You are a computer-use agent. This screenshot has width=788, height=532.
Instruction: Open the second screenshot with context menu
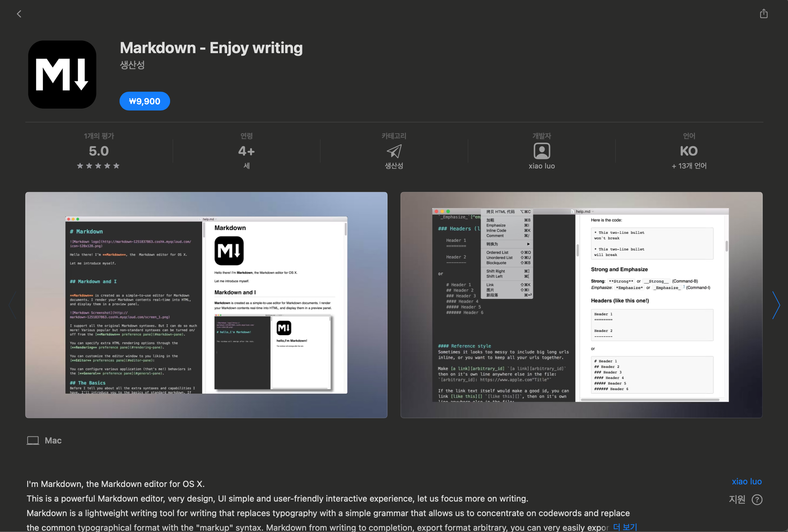coord(581,305)
